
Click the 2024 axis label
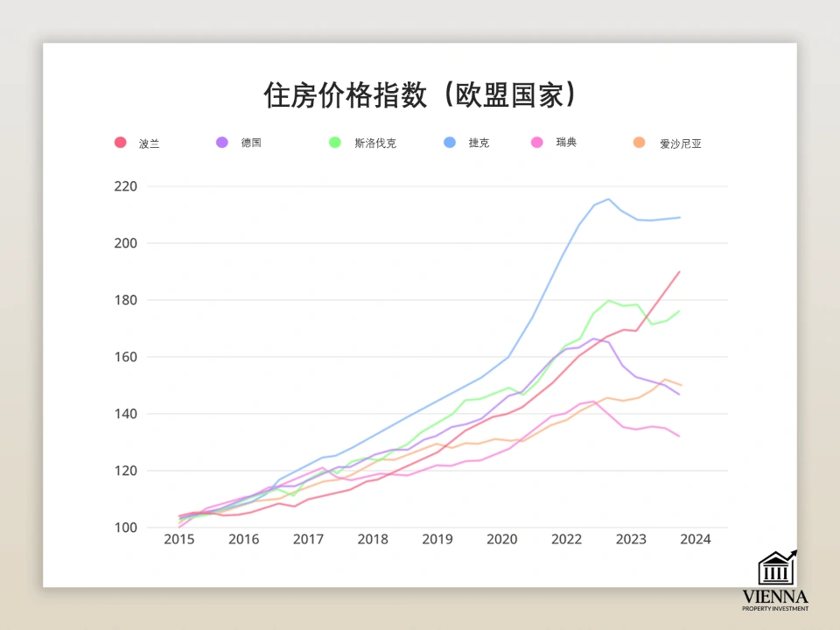696,539
